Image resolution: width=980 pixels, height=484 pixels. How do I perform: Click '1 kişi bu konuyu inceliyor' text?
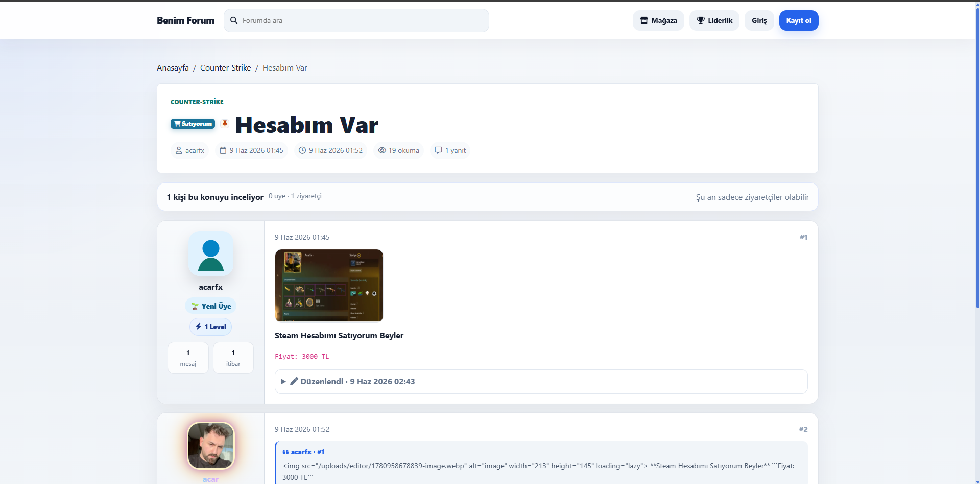click(x=215, y=197)
